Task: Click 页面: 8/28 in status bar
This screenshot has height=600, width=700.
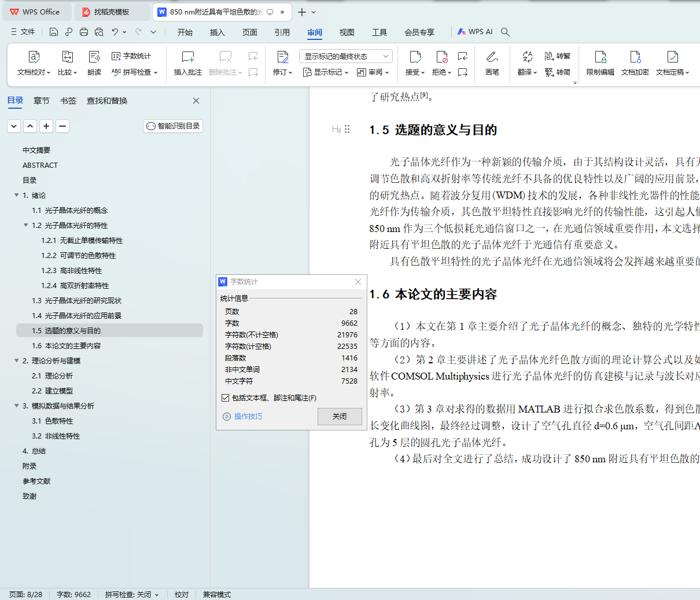Action: tap(26, 595)
